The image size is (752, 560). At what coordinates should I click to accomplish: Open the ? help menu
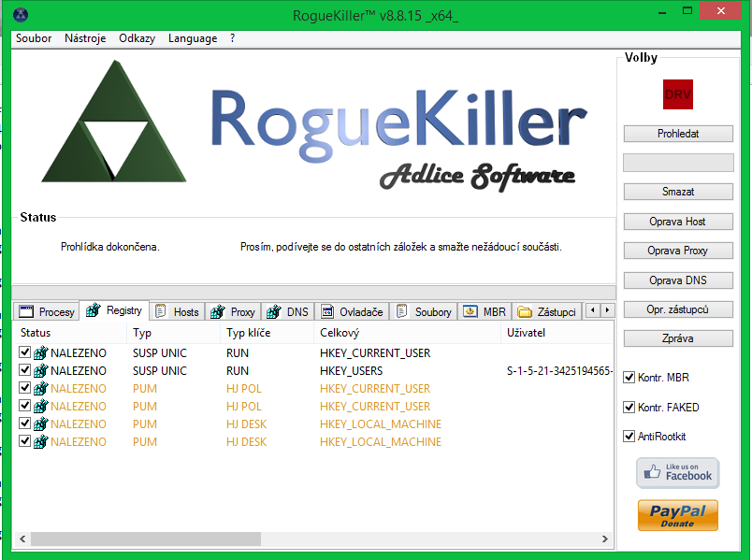click(233, 38)
